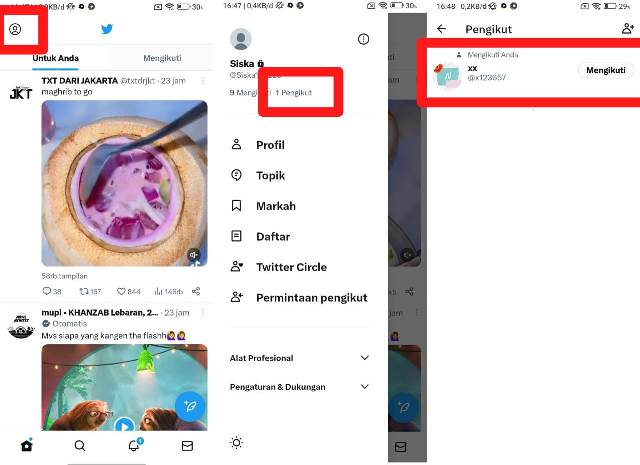
Task: Open notifications bell icon
Action: click(134, 445)
